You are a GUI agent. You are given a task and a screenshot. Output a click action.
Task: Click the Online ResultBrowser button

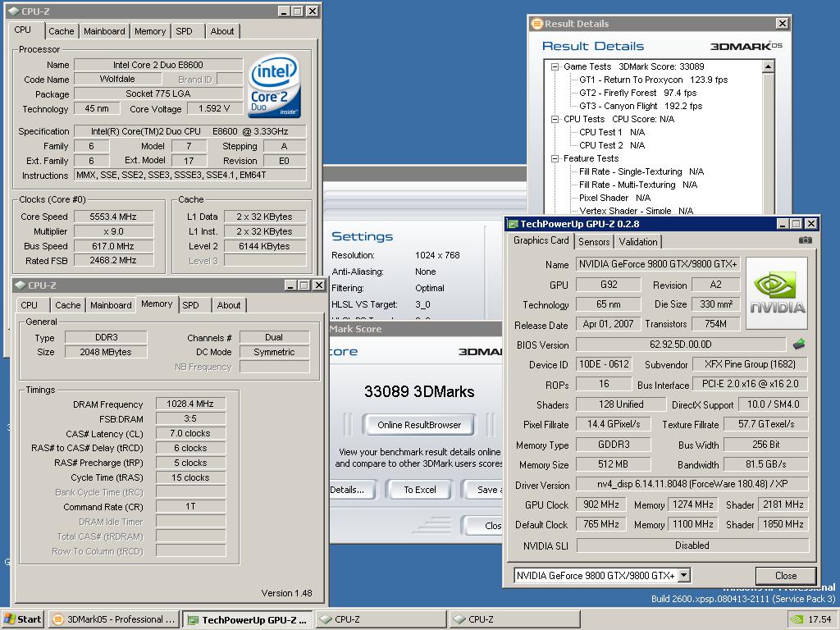(x=419, y=425)
